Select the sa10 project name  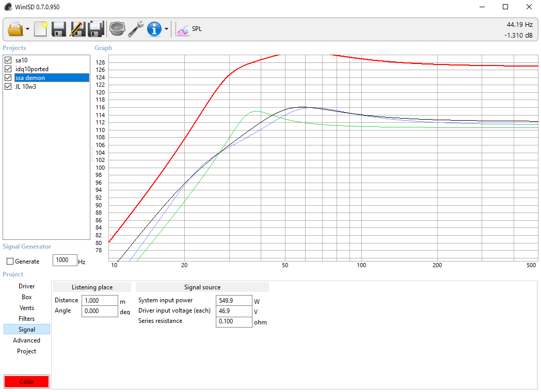[21, 60]
